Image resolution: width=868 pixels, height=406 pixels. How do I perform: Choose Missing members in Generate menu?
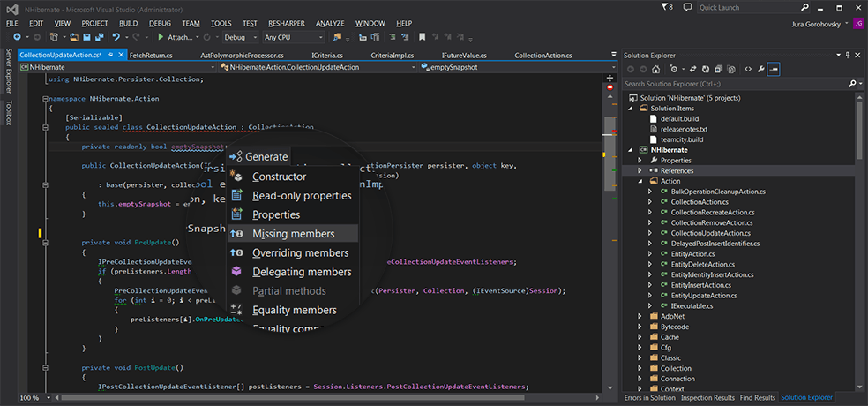click(293, 234)
